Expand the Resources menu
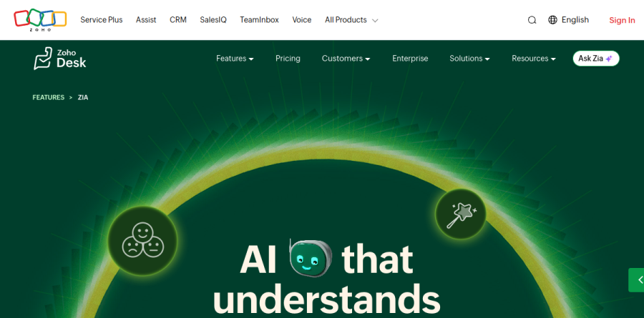 [534, 59]
